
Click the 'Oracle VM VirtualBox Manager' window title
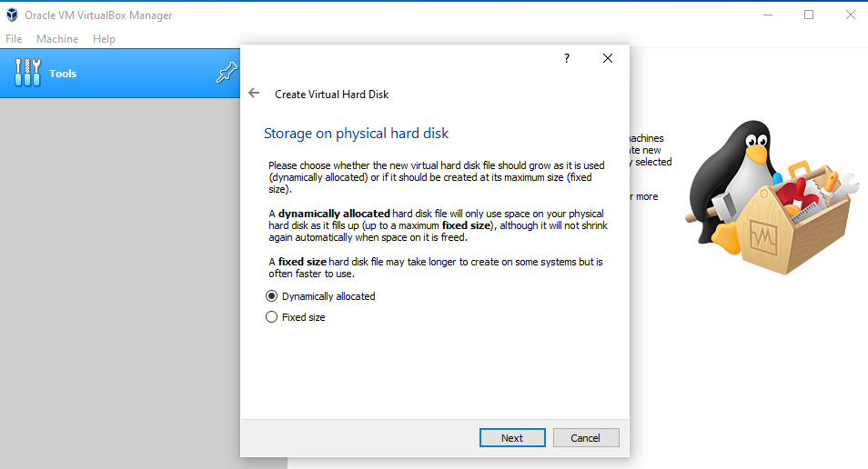[x=98, y=15]
